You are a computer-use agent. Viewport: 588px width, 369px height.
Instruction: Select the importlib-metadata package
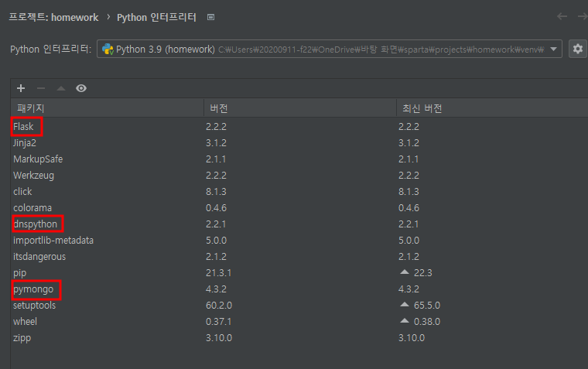[53, 241]
